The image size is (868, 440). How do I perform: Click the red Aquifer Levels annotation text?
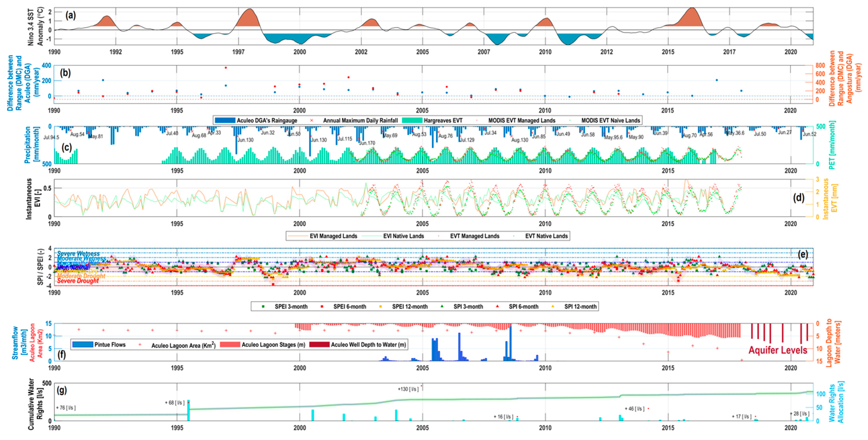pos(778,350)
